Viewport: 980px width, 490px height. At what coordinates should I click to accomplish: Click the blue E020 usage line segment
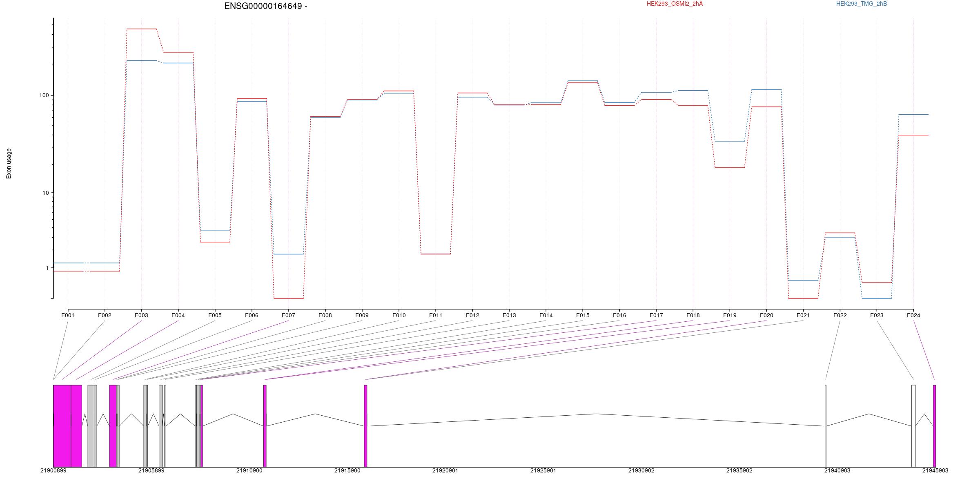tap(766, 89)
